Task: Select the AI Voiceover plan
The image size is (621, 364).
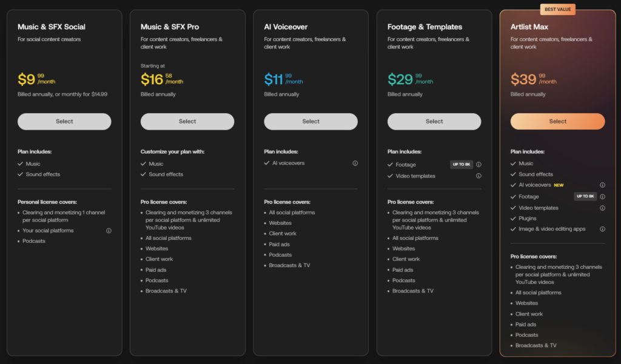Action: [310, 121]
